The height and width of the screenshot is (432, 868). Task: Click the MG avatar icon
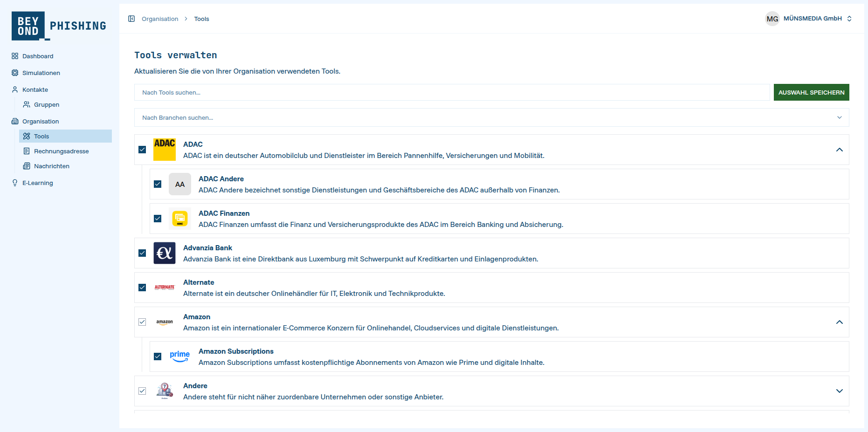772,19
